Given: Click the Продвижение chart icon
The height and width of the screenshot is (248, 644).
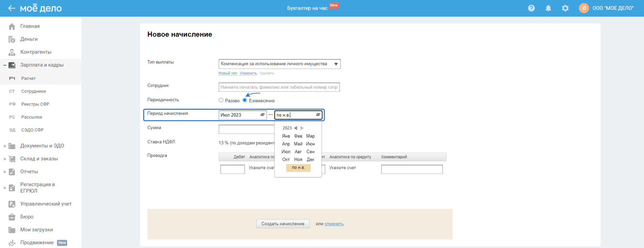Looking at the screenshot, I should tap(12, 243).
